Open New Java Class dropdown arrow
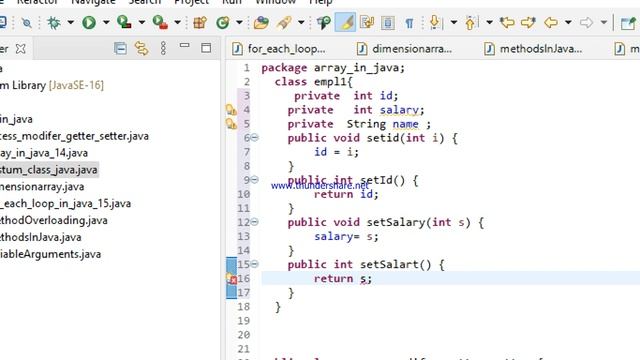The height and width of the screenshot is (360, 640). click(239, 22)
